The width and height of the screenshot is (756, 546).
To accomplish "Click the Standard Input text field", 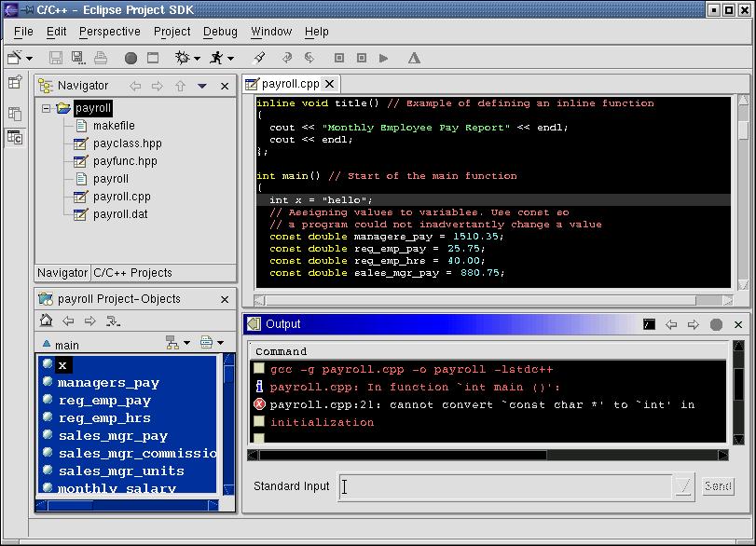I will (x=505, y=486).
